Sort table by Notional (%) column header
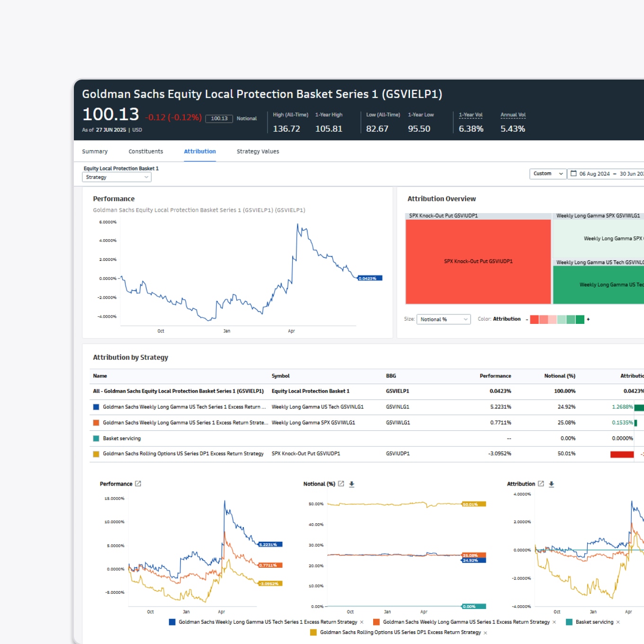 [560, 376]
